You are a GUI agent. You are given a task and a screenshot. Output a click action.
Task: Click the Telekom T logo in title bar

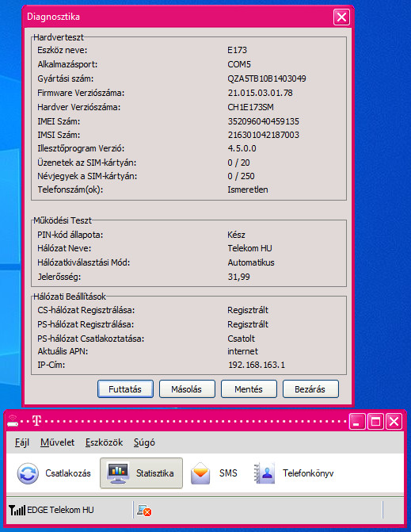tap(36, 421)
